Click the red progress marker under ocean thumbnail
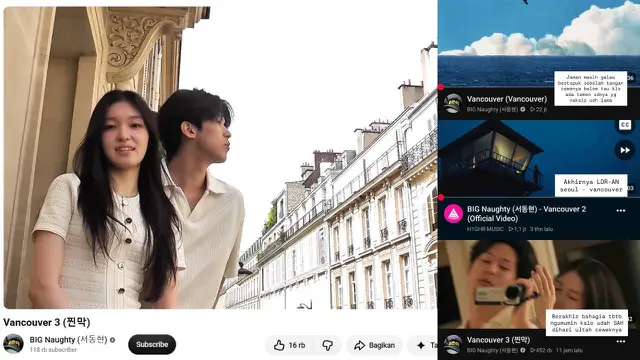The image size is (640, 360). tap(441, 87)
